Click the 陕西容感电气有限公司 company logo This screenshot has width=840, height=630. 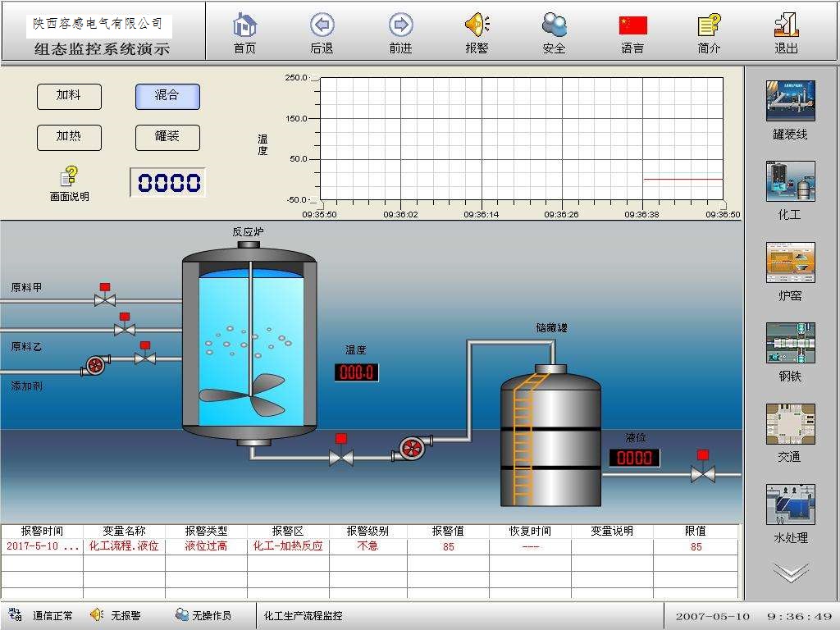[99, 25]
